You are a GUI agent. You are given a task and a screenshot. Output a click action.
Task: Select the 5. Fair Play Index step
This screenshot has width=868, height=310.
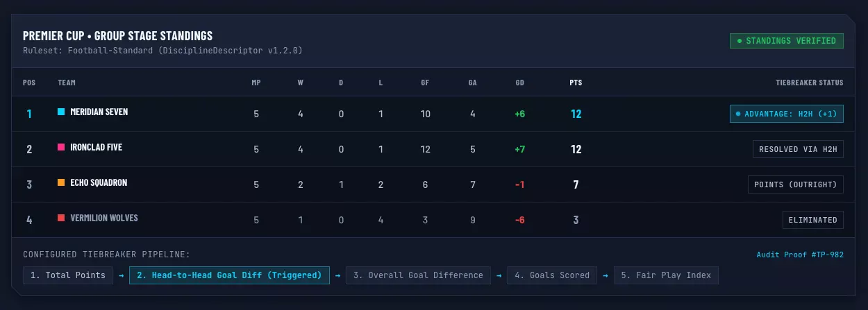(667, 275)
